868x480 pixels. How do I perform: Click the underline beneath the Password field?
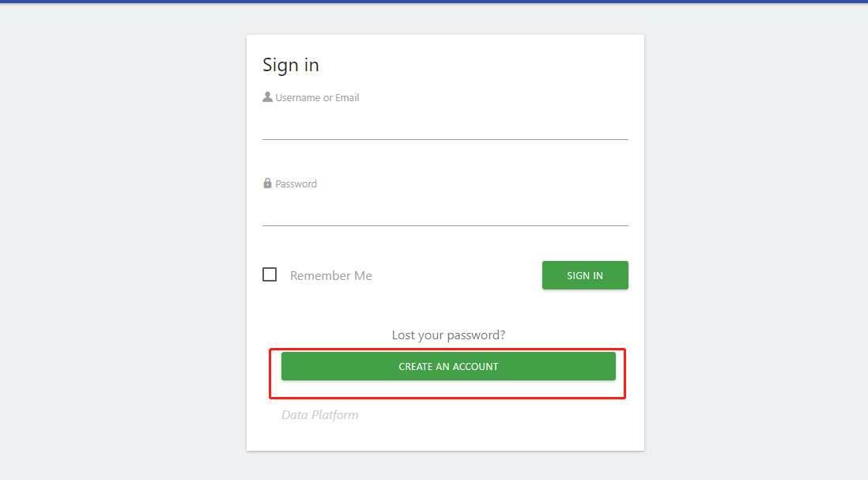tap(445, 225)
